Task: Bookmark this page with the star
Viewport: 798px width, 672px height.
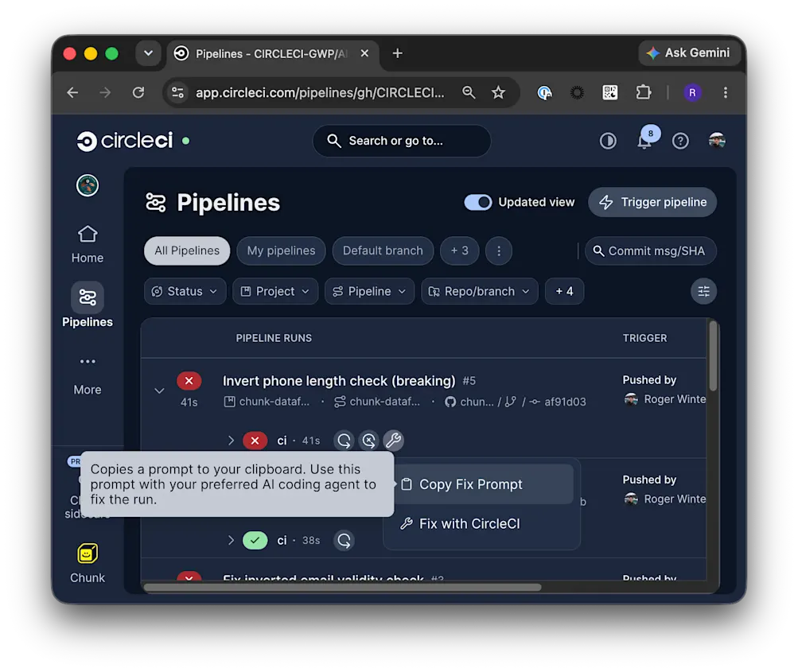Action: (498, 92)
